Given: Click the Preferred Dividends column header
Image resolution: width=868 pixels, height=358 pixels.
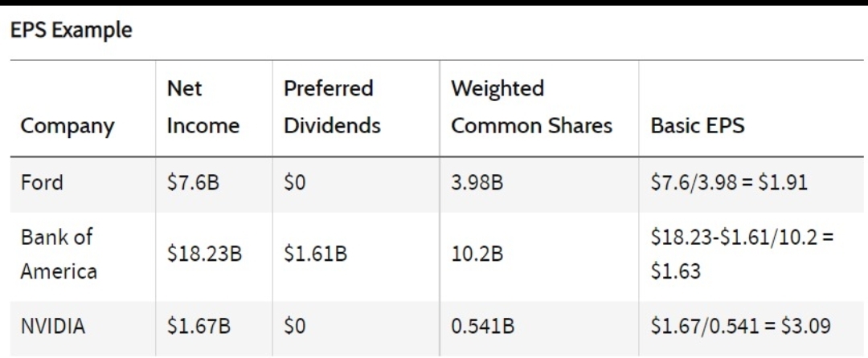Looking at the screenshot, I should coord(332,108).
